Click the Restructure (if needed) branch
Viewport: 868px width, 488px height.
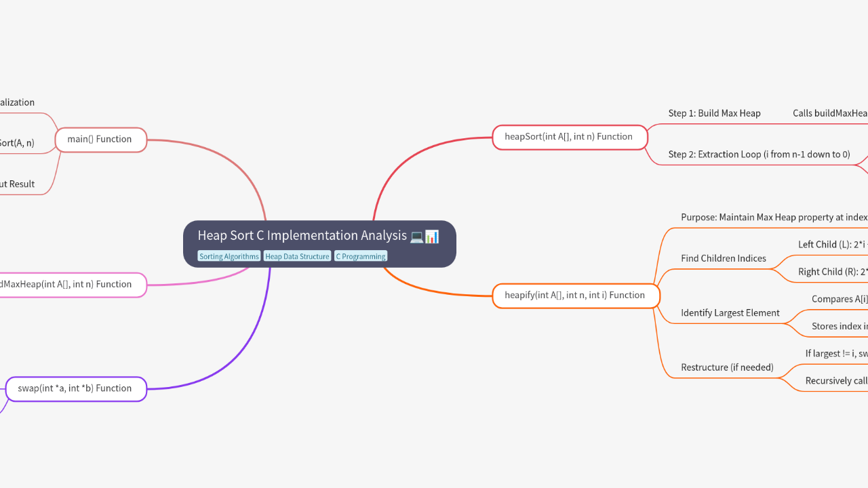coord(727,367)
